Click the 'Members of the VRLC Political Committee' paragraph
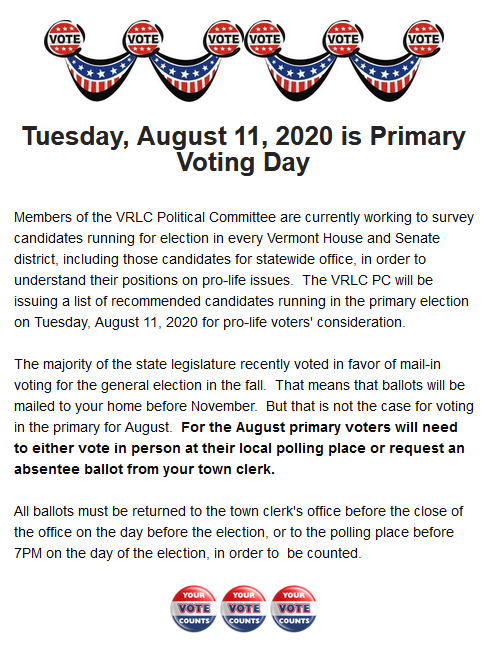The height and width of the screenshot is (648, 491). point(244,269)
